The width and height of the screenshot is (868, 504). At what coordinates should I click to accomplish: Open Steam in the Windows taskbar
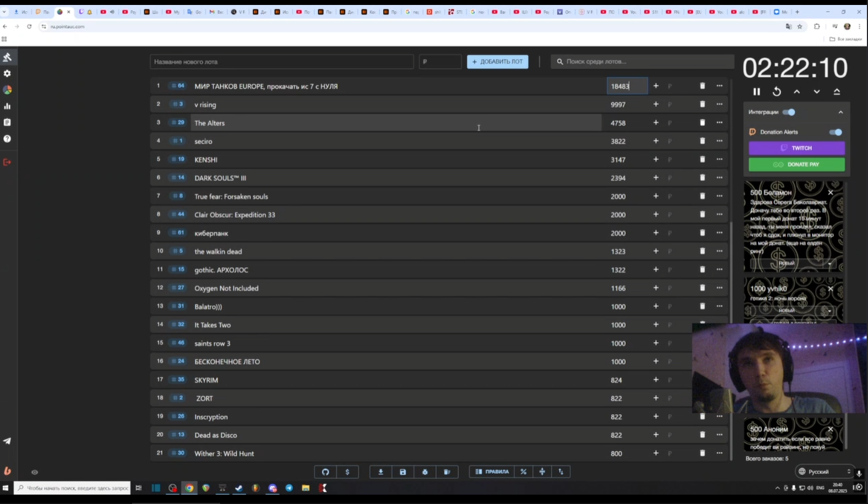pyautogui.click(x=239, y=488)
